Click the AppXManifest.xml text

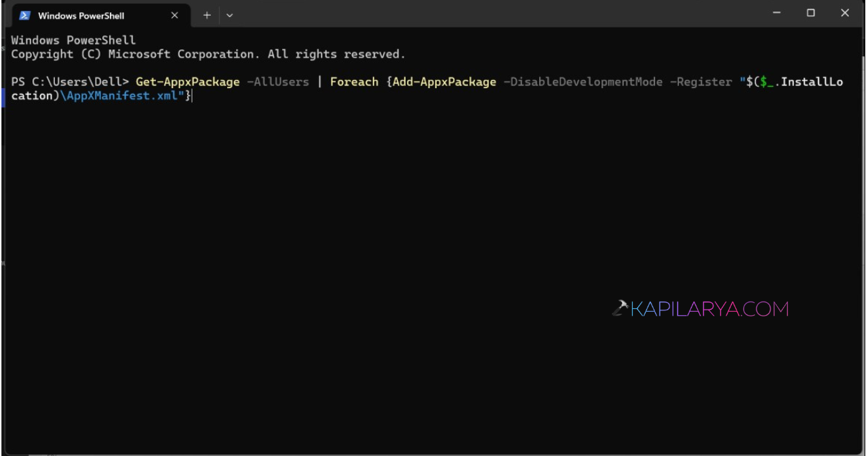123,96
